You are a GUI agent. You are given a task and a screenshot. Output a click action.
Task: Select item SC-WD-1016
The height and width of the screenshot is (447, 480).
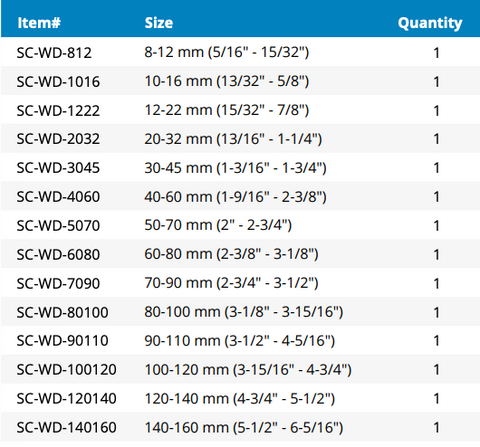(58, 82)
